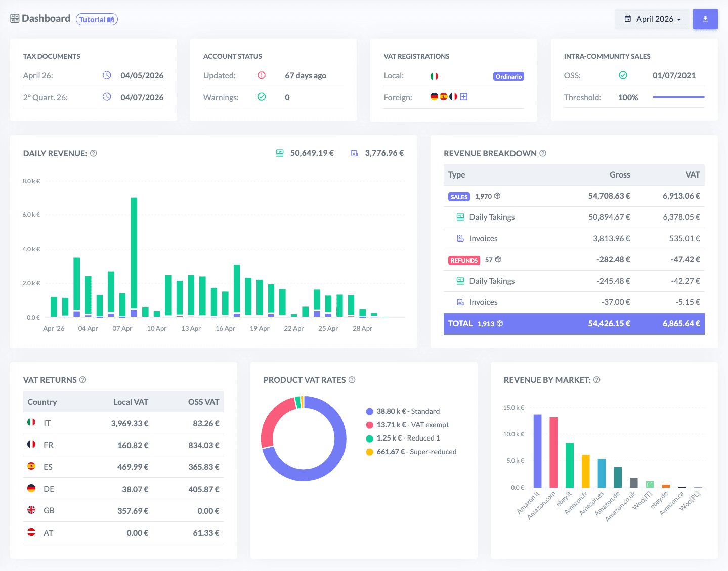Click the -282.48 € refunds gross value

click(613, 259)
